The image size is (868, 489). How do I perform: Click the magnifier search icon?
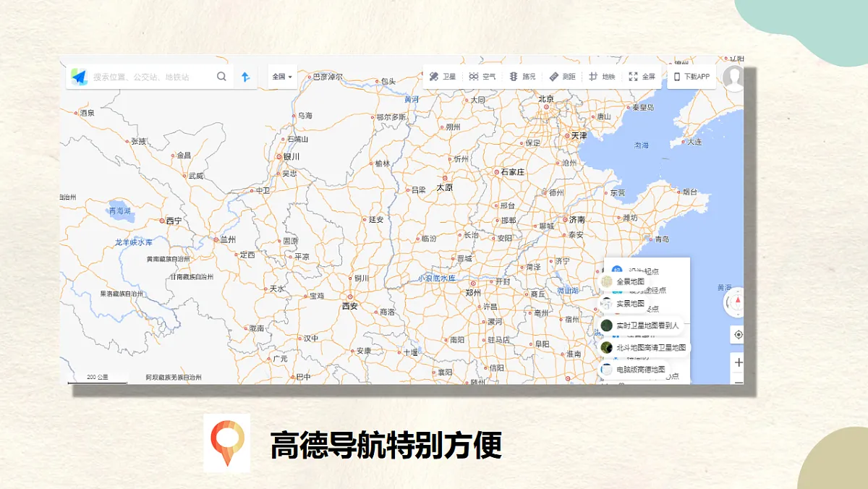click(x=222, y=77)
